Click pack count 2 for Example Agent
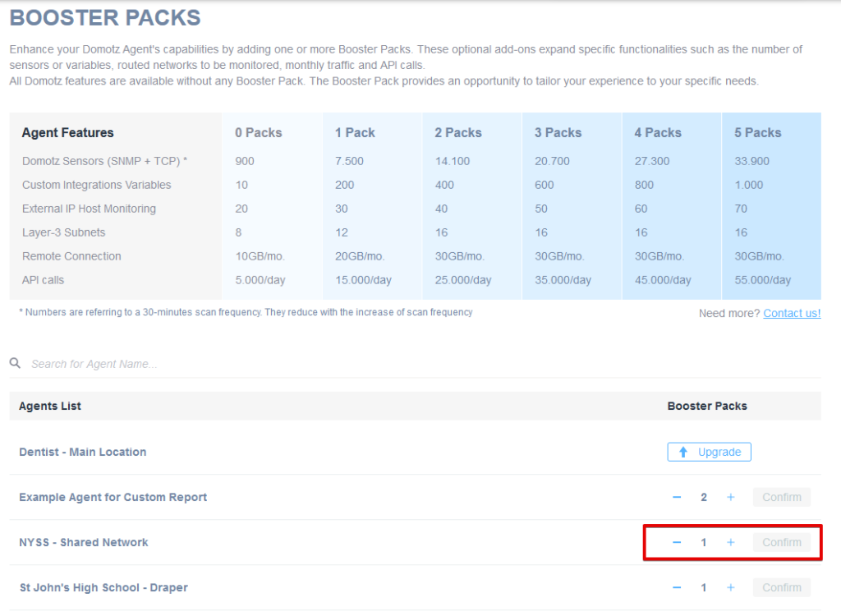This screenshot has height=616, width=841. 704,498
